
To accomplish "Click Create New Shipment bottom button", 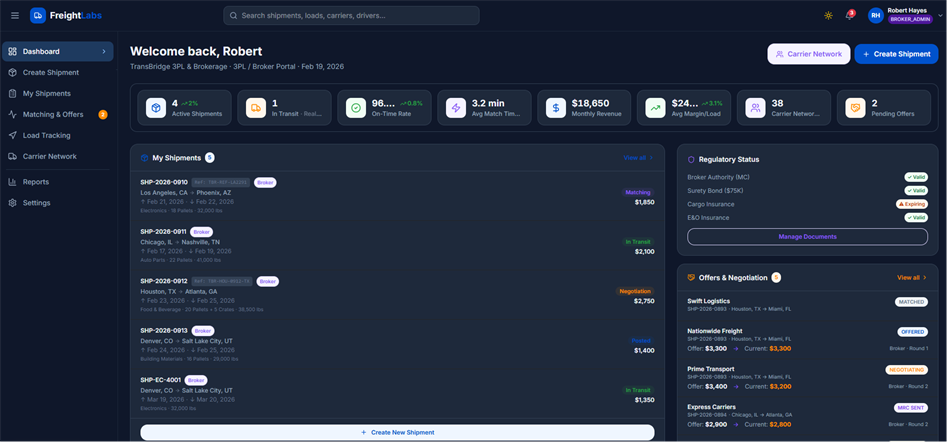I will [x=397, y=432].
